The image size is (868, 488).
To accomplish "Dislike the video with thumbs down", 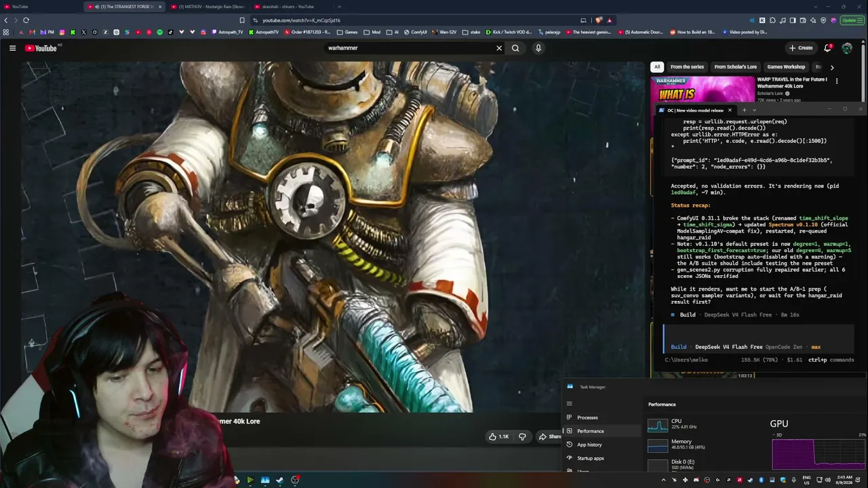I will click(x=522, y=436).
